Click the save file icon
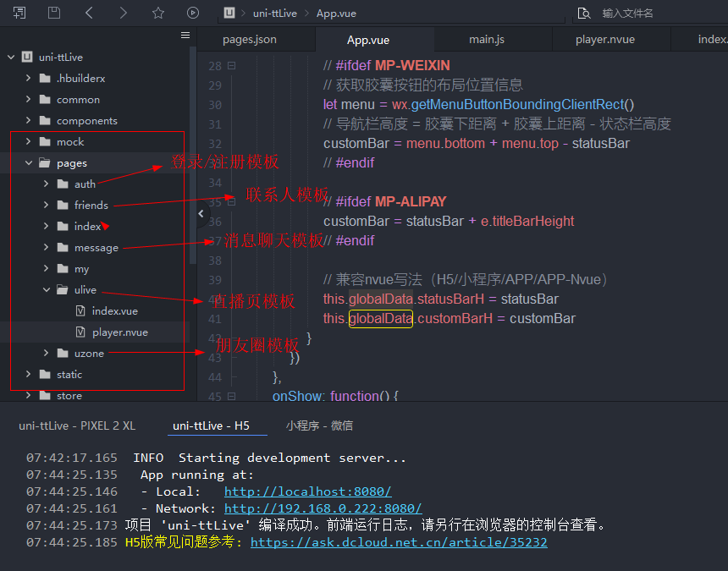The width and height of the screenshot is (728, 571). click(x=54, y=13)
